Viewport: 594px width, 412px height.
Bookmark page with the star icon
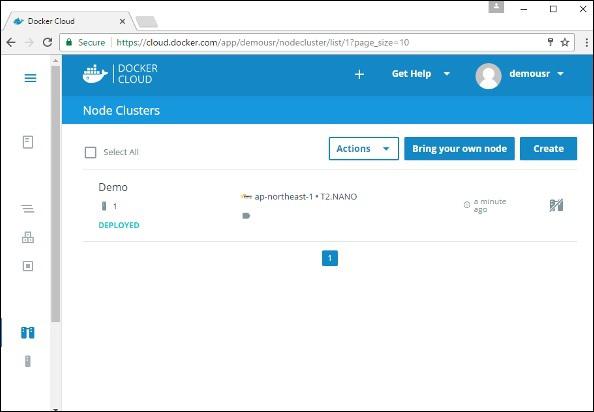[565, 42]
